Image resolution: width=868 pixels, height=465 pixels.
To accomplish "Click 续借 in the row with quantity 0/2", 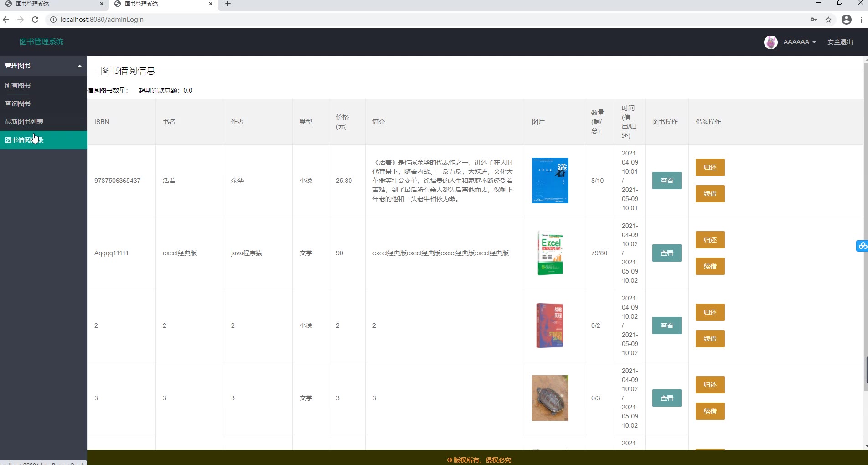I will (710, 339).
